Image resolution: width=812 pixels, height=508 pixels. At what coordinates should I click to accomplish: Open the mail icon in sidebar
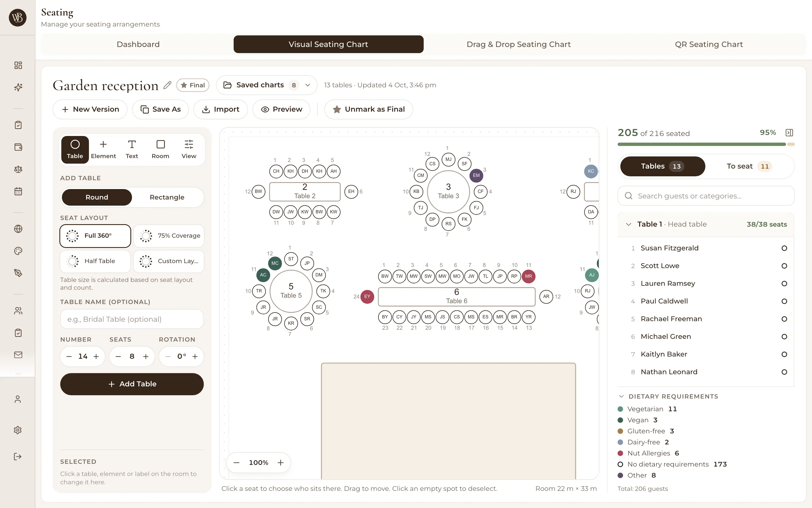pyautogui.click(x=18, y=355)
